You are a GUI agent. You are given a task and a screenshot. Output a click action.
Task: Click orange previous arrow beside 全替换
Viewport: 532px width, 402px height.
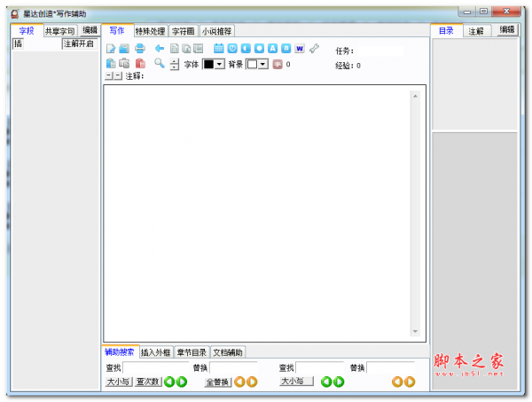click(x=239, y=382)
